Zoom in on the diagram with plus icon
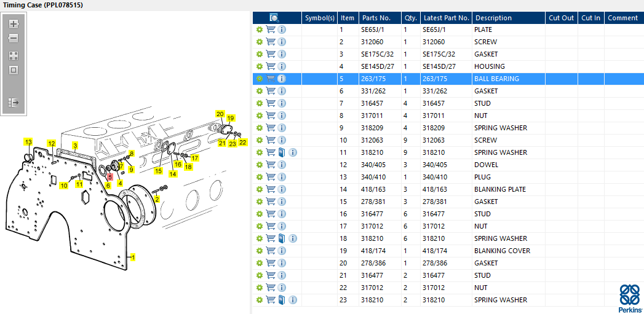 (14, 23)
